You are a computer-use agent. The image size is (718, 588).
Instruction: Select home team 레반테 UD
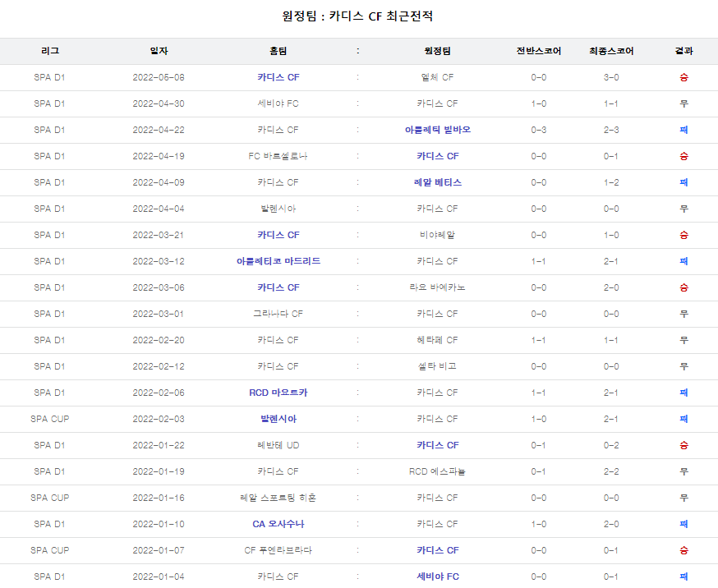(278, 445)
